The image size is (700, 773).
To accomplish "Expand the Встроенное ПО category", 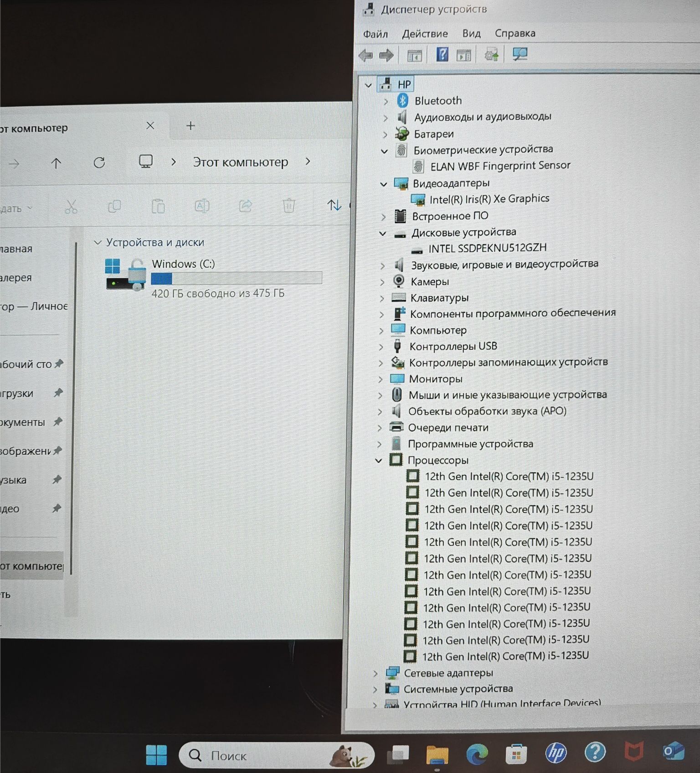I will 384,217.
